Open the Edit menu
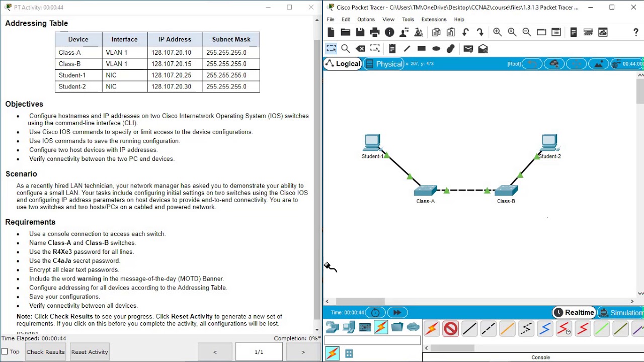 346,20
